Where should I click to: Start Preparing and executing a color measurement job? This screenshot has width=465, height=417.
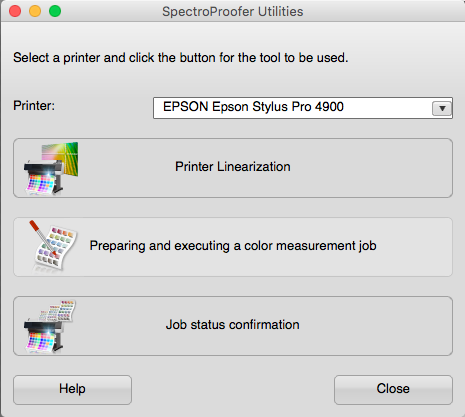[x=233, y=247]
